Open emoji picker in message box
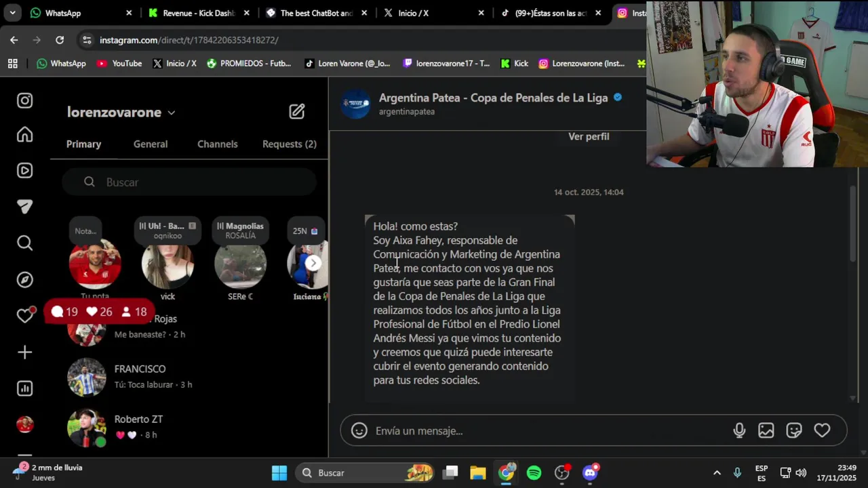This screenshot has width=868, height=488. (x=359, y=430)
